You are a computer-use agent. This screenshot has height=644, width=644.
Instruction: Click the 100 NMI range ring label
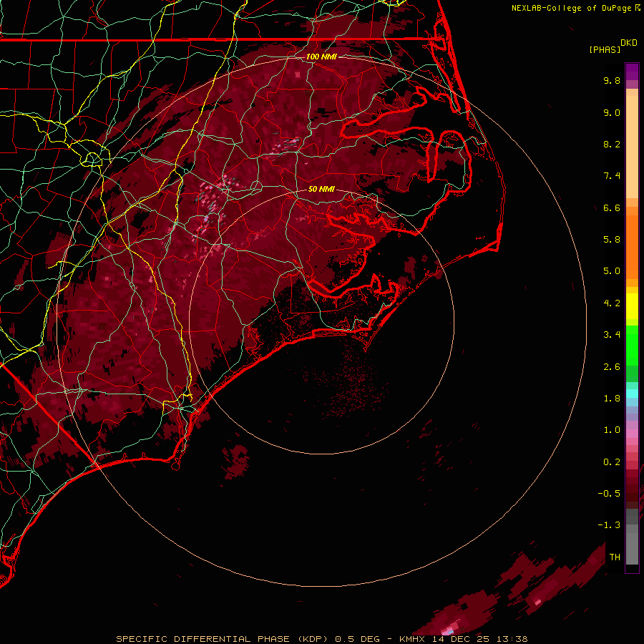click(x=321, y=57)
